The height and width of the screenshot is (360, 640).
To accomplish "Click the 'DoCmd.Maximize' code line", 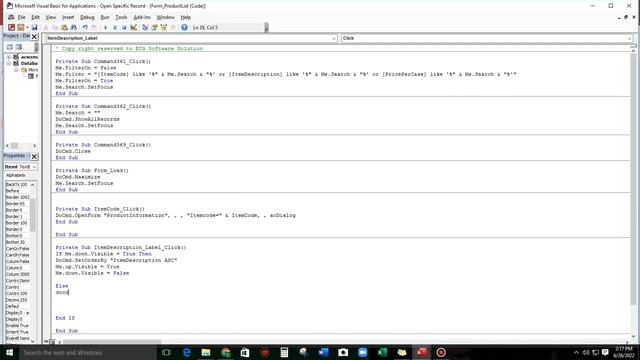I will [x=78, y=177].
